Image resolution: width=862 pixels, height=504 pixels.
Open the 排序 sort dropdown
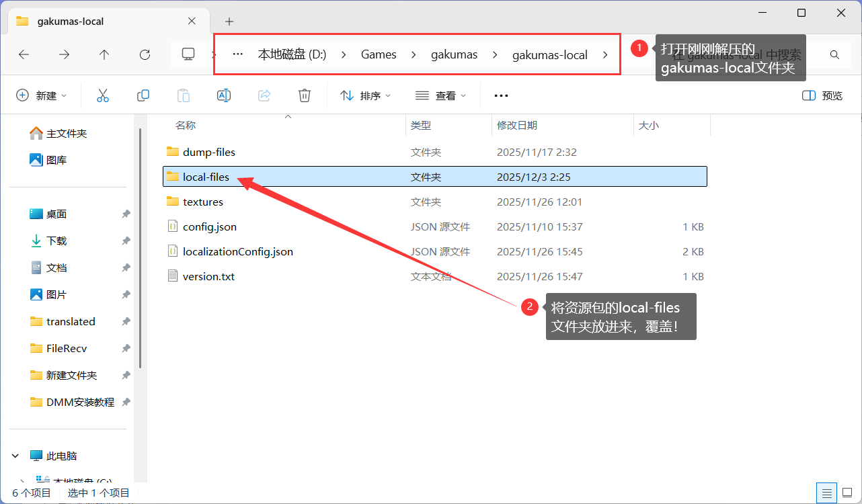tap(366, 96)
